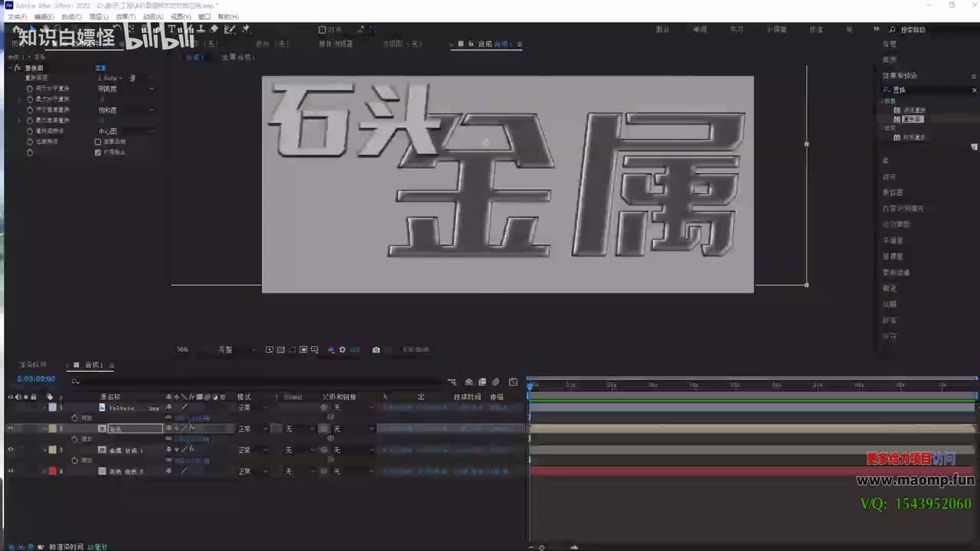This screenshot has width=980, height=551.
Task: Toggle motion blur for timeline icon
Action: pyautogui.click(x=496, y=382)
